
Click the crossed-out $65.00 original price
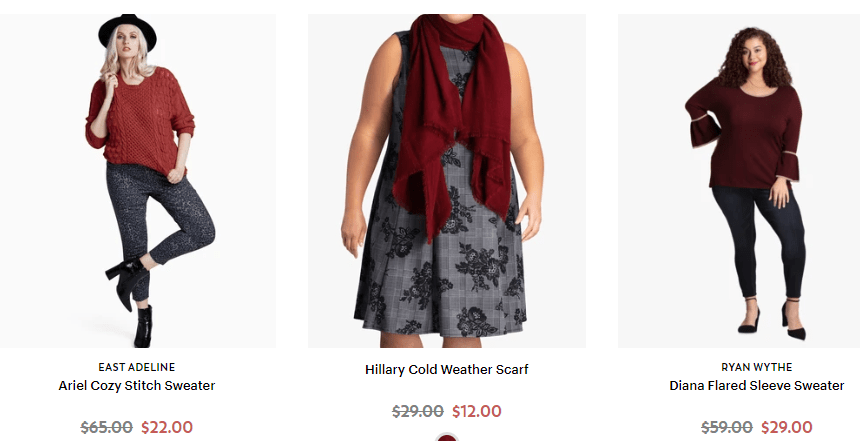[106, 427]
